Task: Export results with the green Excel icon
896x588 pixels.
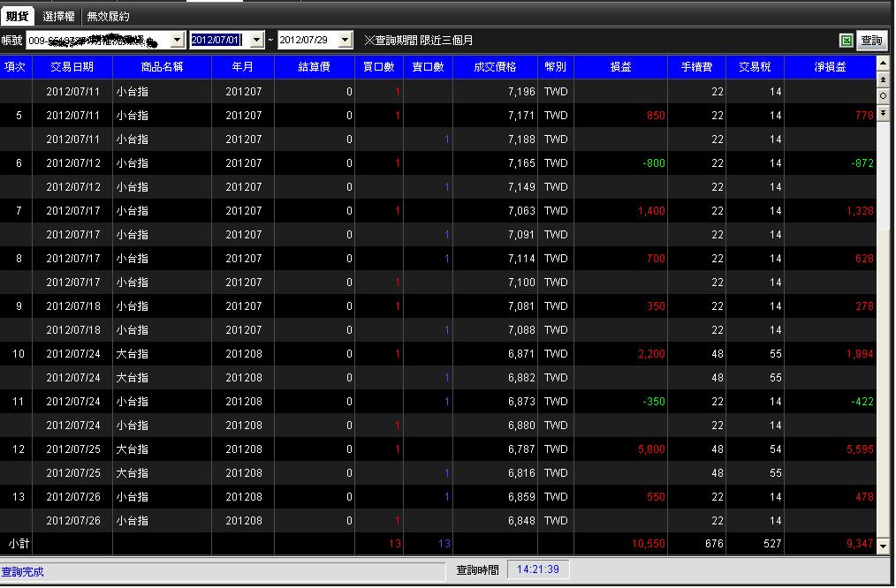Action: point(847,41)
